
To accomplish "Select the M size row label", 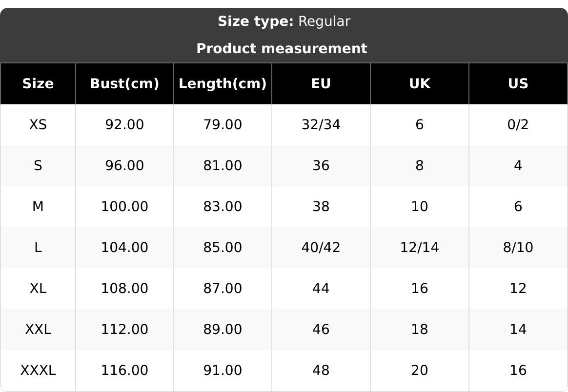I will pyautogui.click(x=38, y=207).
